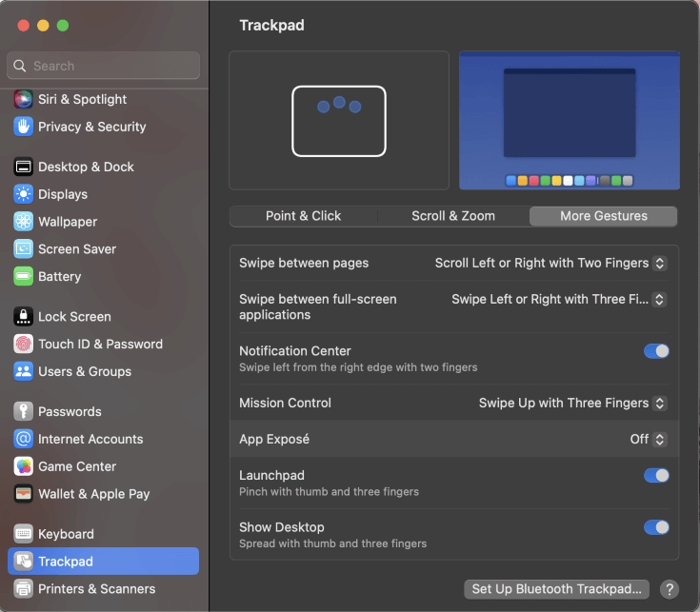This screenshot has width=700, height=612.
Task: Toggle the Show Desktop gesture
Action: [656, 527]
